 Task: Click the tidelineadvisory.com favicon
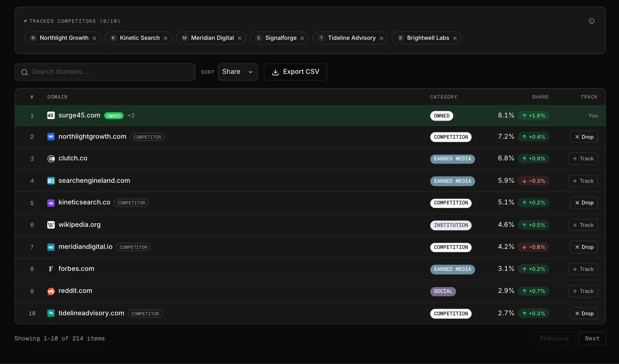[51, 313]
